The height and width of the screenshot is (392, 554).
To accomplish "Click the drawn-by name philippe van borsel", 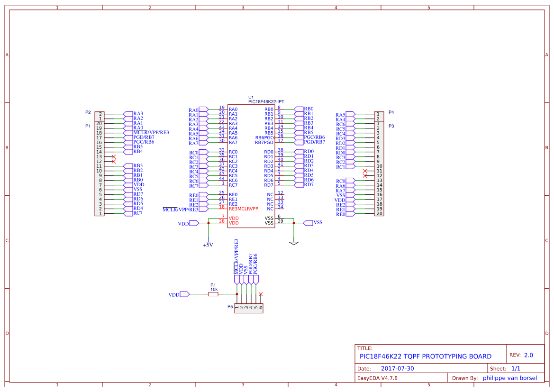I will click(x=510, y=378).
